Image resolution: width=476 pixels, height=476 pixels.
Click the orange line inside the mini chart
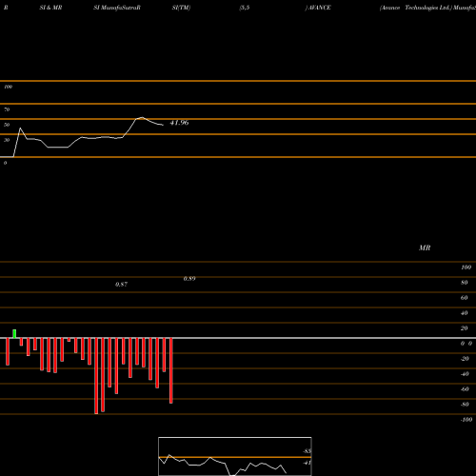point(235,457)
